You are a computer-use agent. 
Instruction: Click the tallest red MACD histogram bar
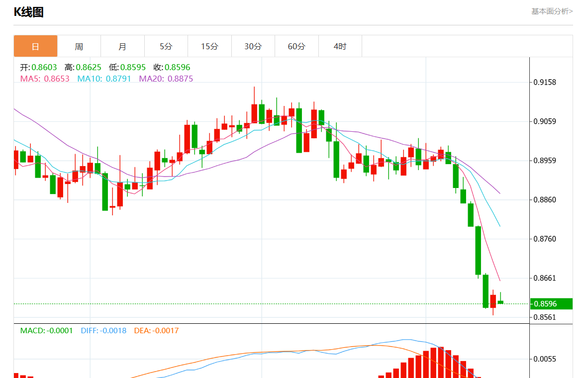[441, 362]
